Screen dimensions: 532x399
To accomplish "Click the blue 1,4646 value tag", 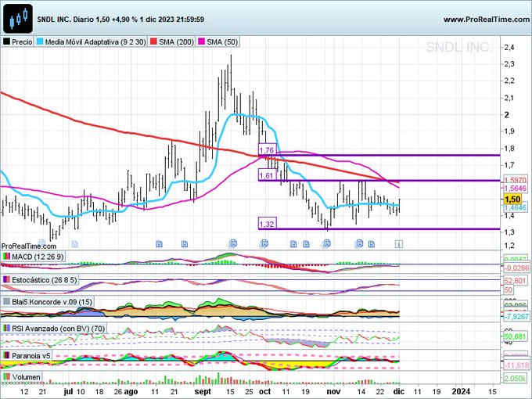I will pyautogui.click(x=515, y=207).
